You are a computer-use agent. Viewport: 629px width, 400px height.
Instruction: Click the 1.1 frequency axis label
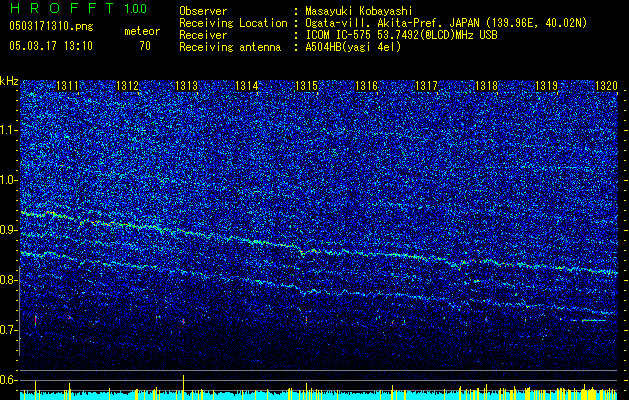(9, 130)
